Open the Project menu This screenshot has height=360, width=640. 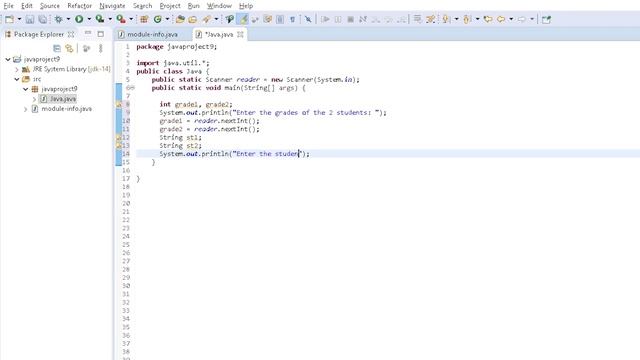click(x=170, y=6)
